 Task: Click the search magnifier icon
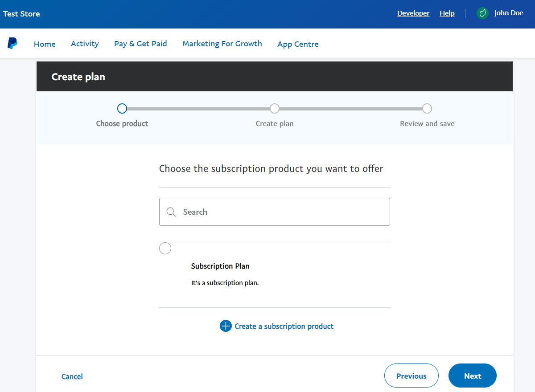pos(171,212)
